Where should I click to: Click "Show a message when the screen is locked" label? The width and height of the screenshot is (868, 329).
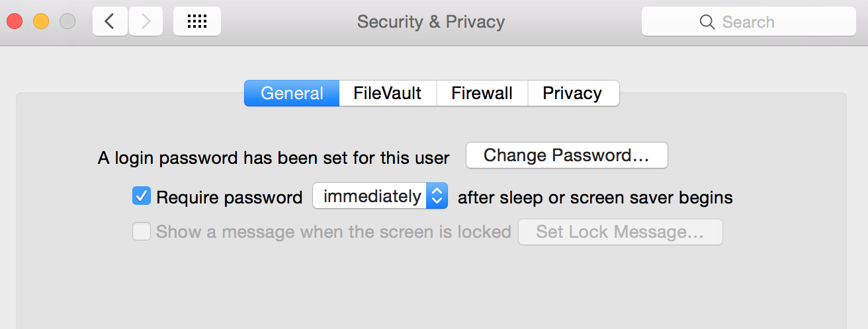(333, 232)
